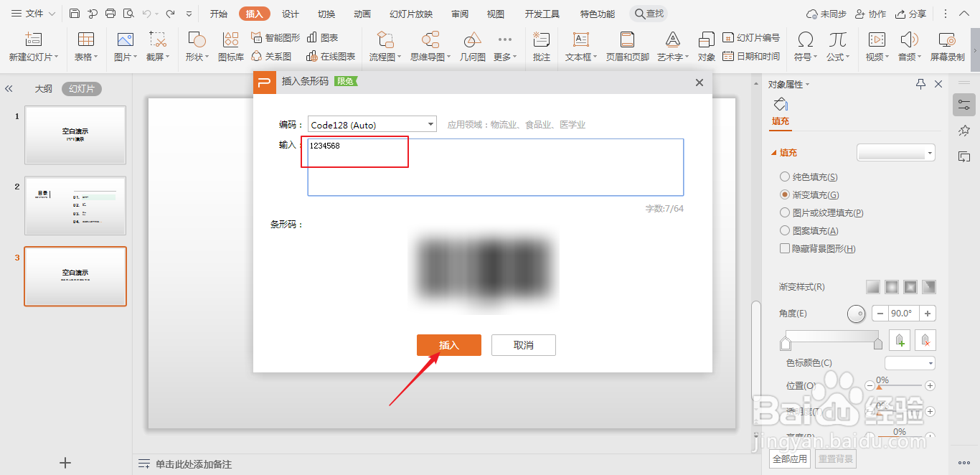Click the WordArt (艺术字) icon
This screenshot has width=980, height=475.
pyautogui.click(x=672, y=40)
